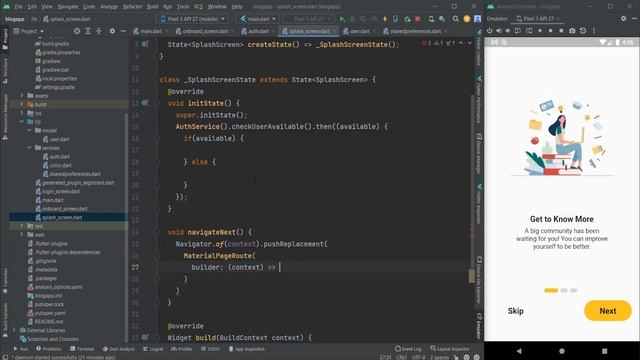Tap the Android recents button on the phone screen
Screen dimensions: 640x360
[x=604, y=351]
